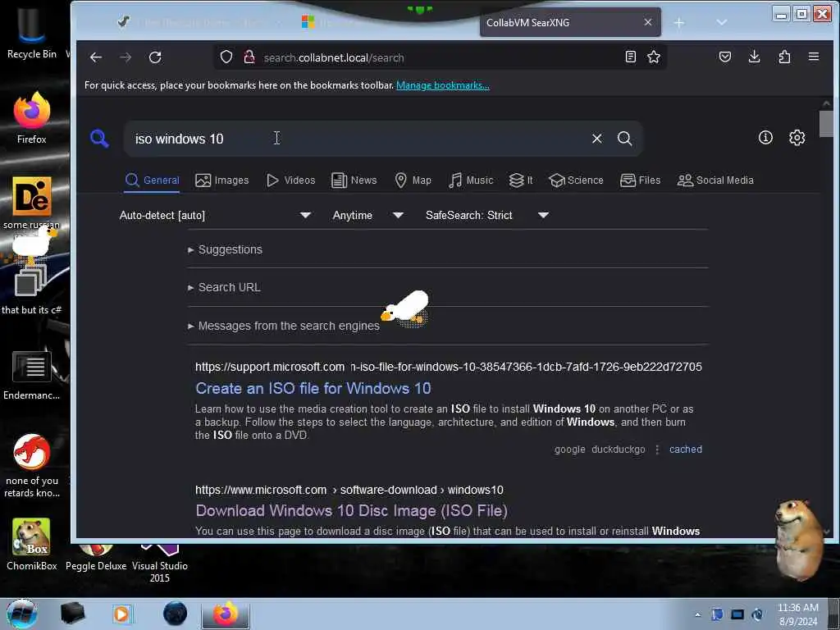This screenshot has width=840, height=630.
Task: Switch to the Microsoft logo tab
Action: (308, 22)
